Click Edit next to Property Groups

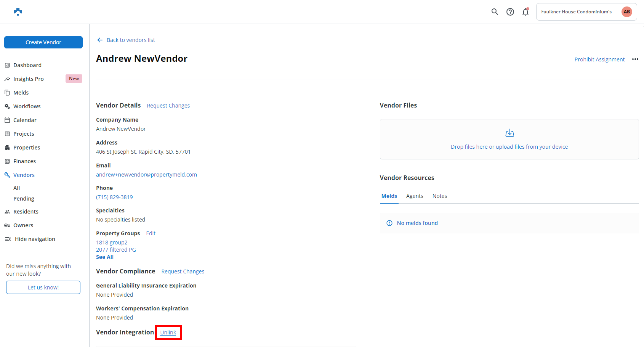pos(151,233)
